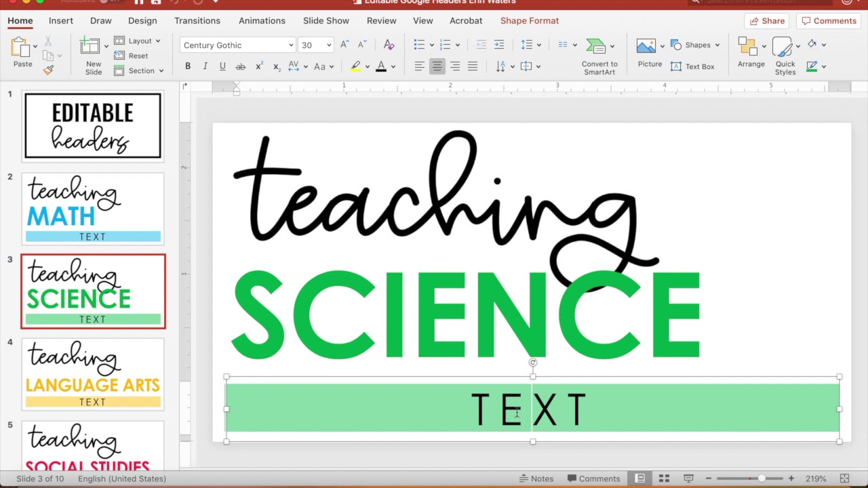This screenshot has width=868, height=488.
Task: Apply the green shape outline color
Action: (x=812, y=66)
